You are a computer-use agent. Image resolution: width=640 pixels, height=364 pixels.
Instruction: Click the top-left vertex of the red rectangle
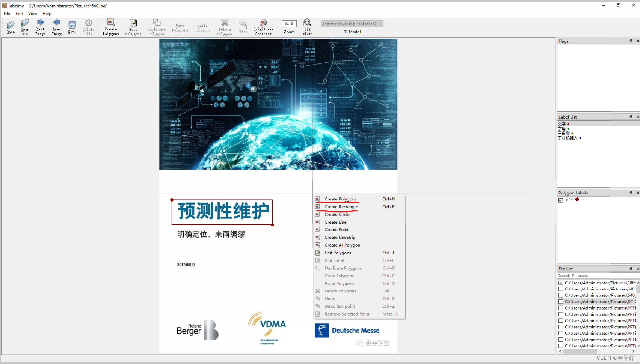pyautogui.click(x=172, y=200)
